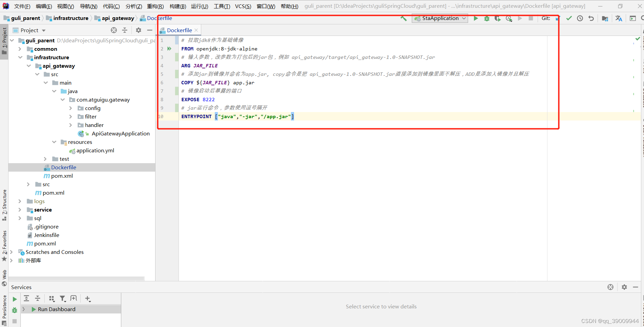
Task: Click the Project panel horizontal scrollbar
Action: pos(77,279)
